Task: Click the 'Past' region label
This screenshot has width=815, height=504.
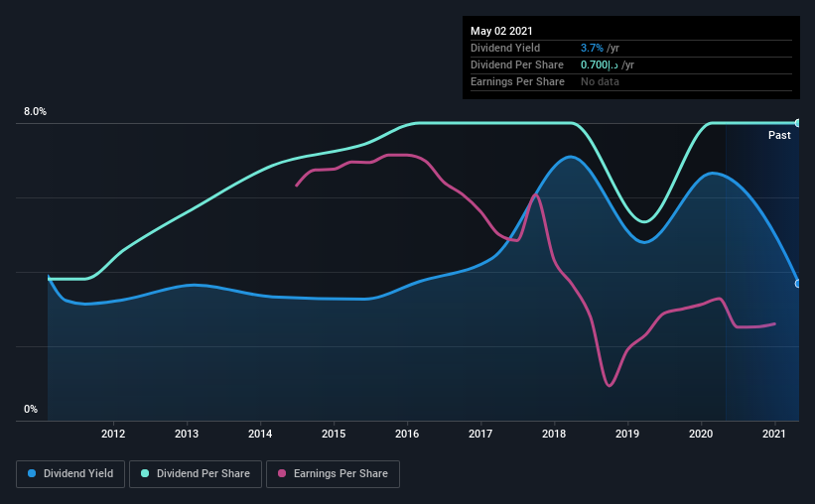Action: [x=779, y=135]
